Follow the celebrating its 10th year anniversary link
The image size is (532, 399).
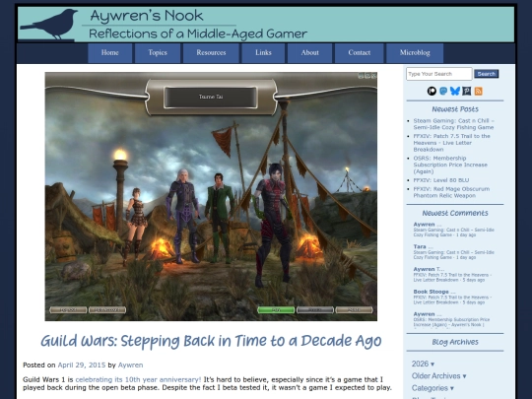point(138,379)
